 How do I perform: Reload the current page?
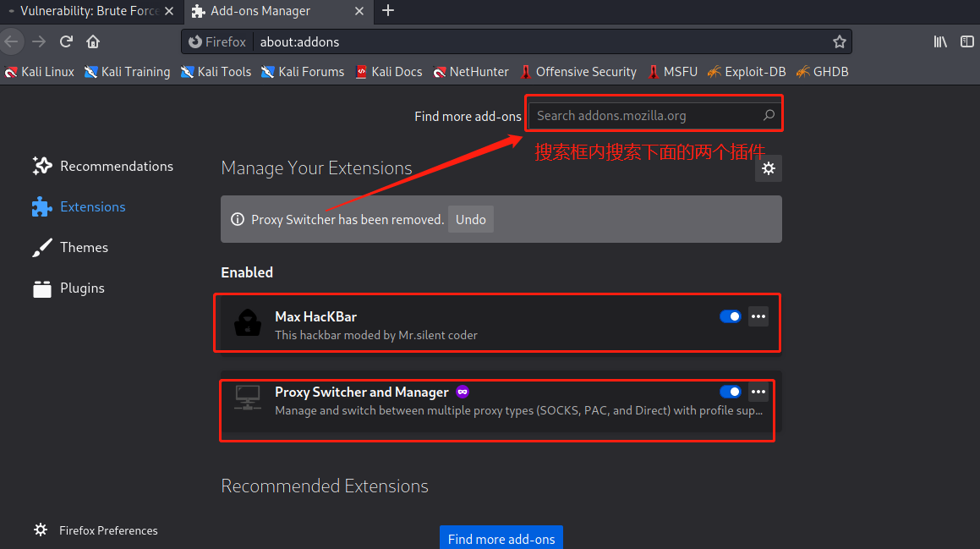click(66, 42)
